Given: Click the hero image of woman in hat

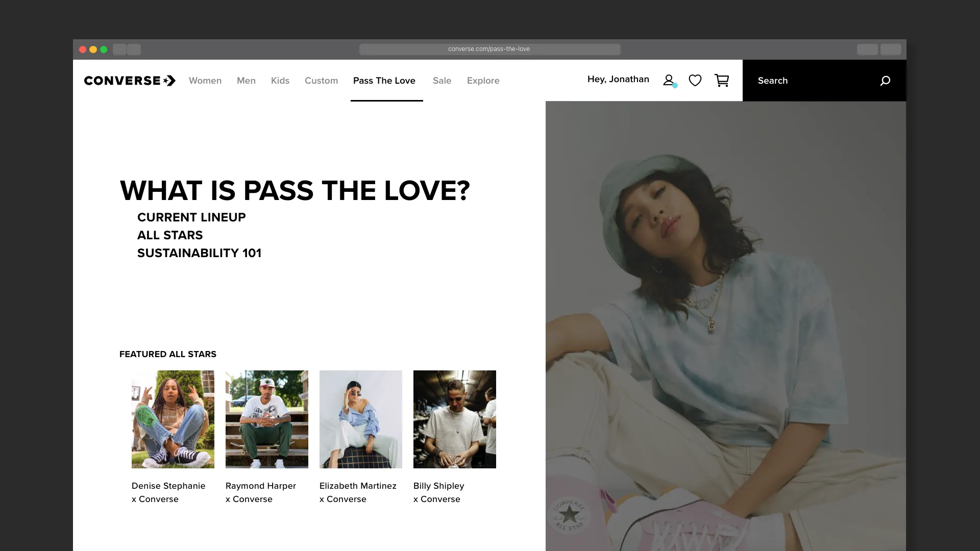Looking at the screenshot, I should coord(726,326).
